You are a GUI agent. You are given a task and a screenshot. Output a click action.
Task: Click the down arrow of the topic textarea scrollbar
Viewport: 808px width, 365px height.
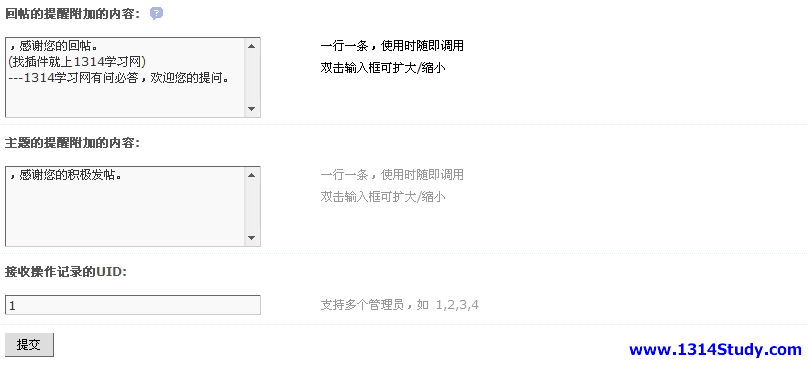(x=251, y=238)
